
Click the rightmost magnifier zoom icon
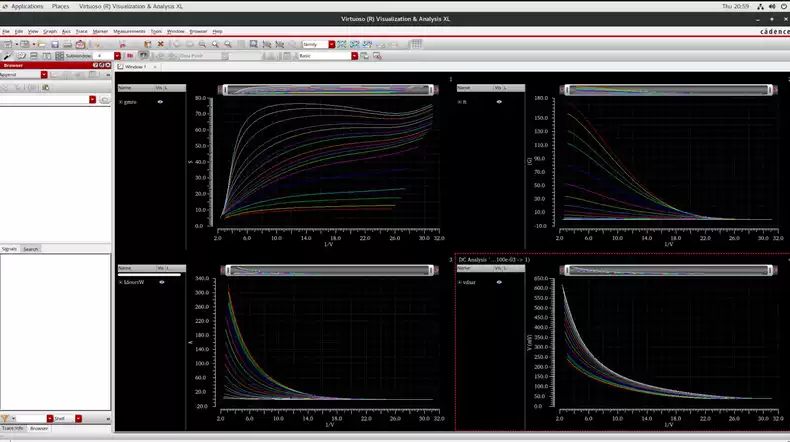click(x=228, y=44)
